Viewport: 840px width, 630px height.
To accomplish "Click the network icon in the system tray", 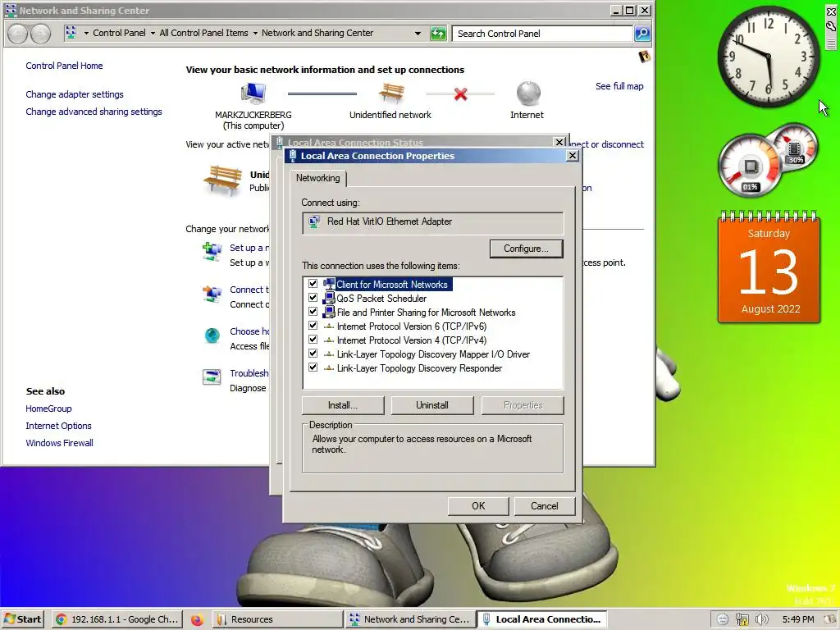I will (742, 619).
